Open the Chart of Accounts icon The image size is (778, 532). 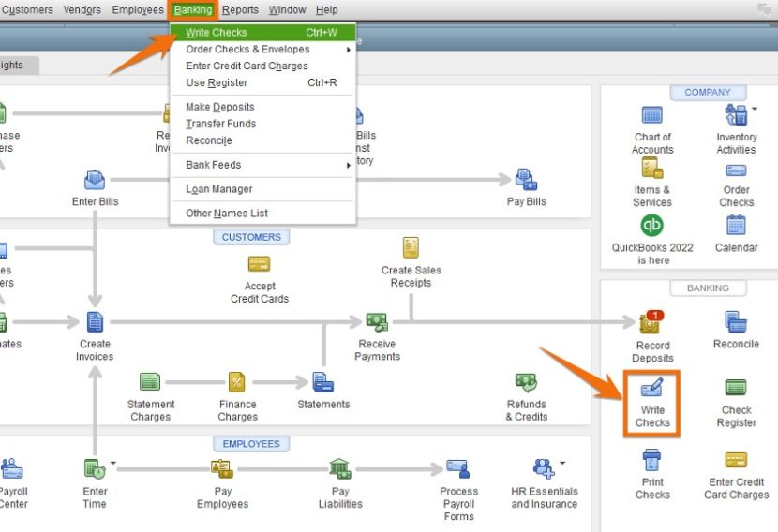tap(652, 115)
